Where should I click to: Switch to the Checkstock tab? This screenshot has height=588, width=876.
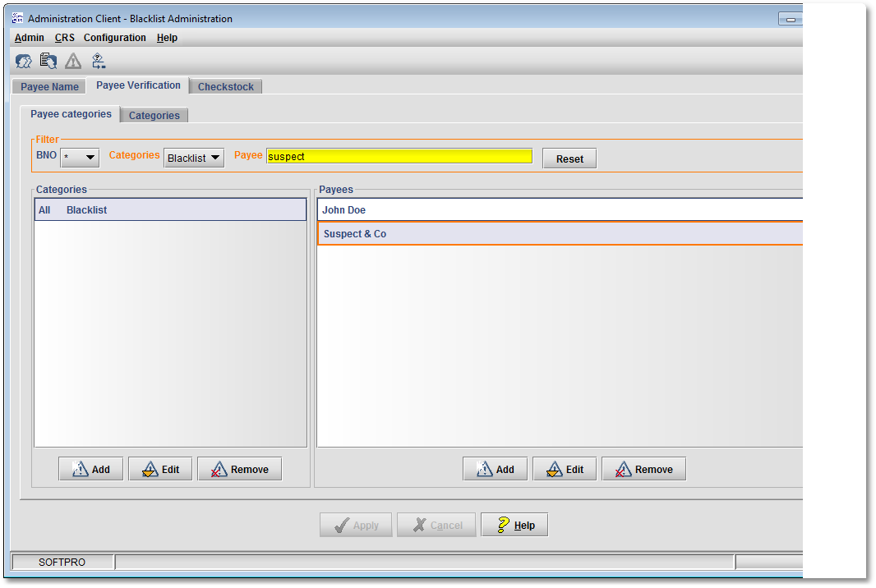(225, 87)
